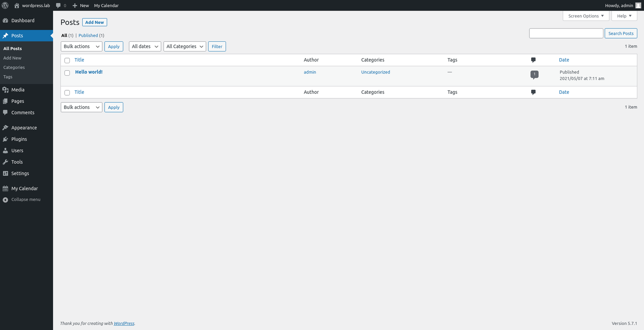Open the All Categories filter dropdown
The image size is (644, 330).
(x=185, y=46)
